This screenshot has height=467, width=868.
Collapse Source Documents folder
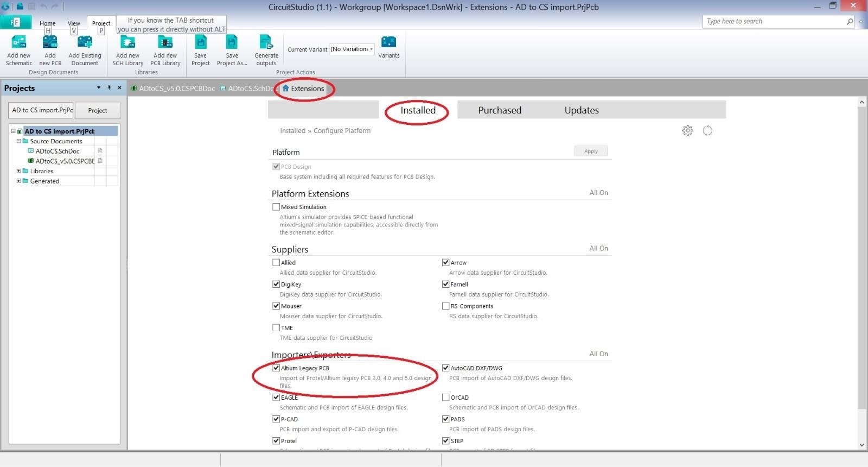(18, 141)
